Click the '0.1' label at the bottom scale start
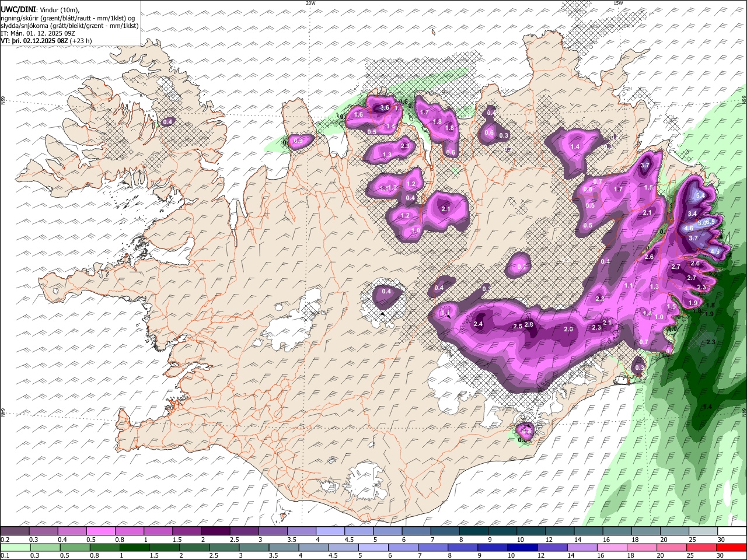The image size is (747, 560). point(5,556)
